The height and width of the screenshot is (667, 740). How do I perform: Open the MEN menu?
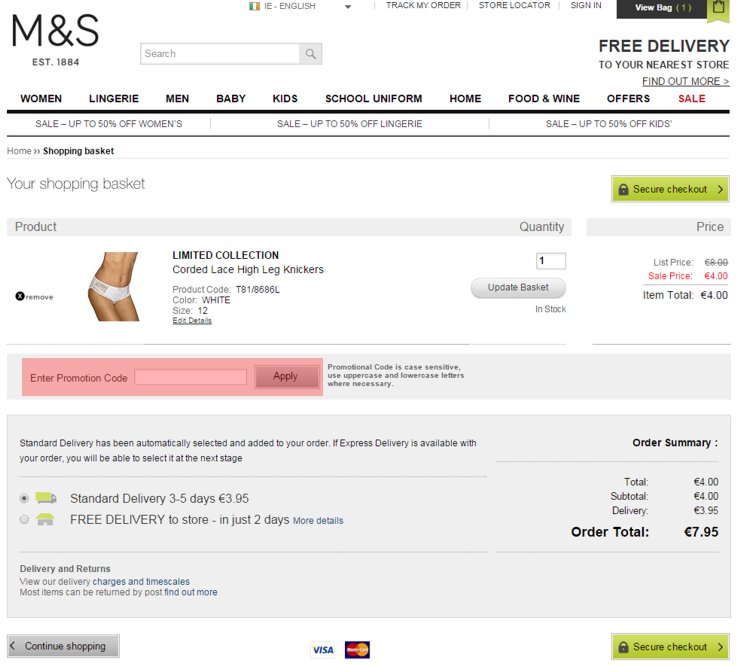tap(177, 99)
